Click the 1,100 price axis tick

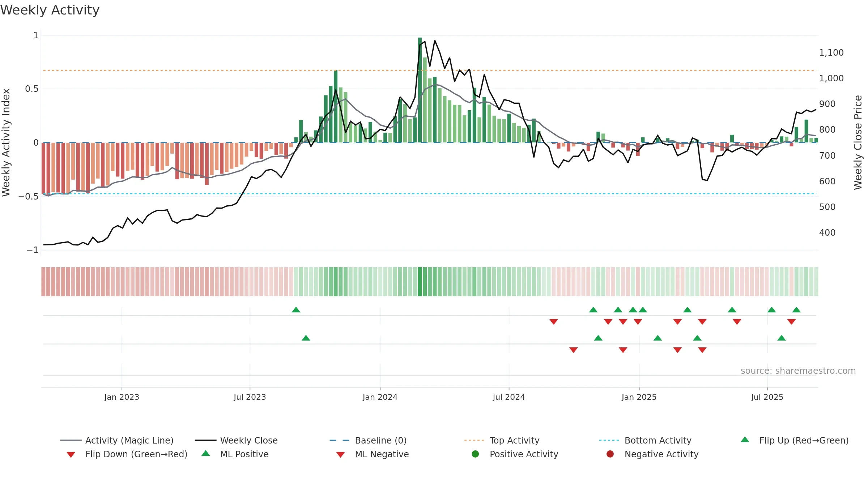[831, 53]
